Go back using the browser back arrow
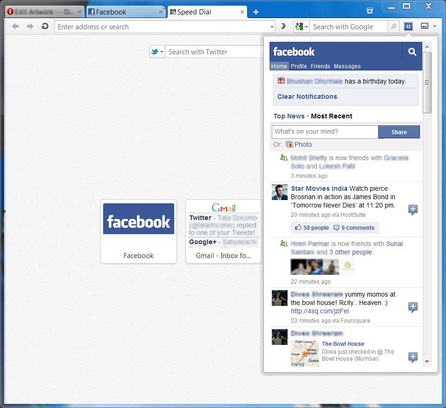 point(15,26)
